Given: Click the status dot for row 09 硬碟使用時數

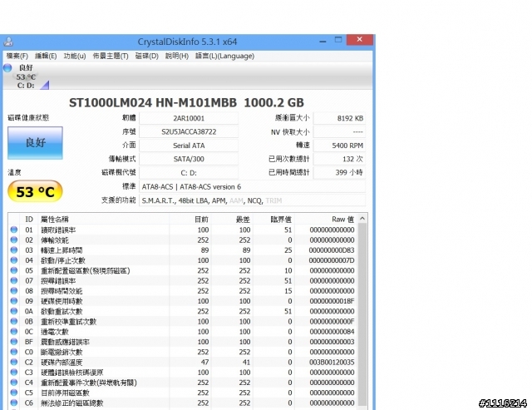Looking at the screenshot, I should tap(14, 301).
